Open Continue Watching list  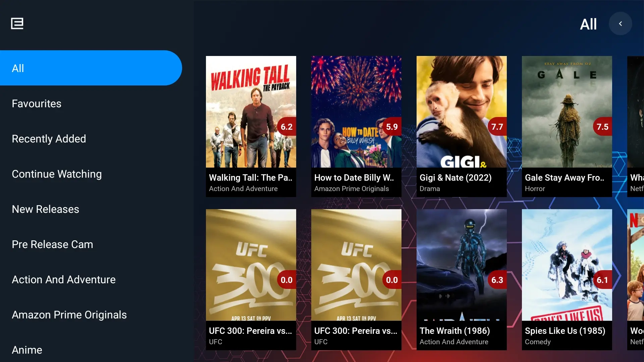57,174
